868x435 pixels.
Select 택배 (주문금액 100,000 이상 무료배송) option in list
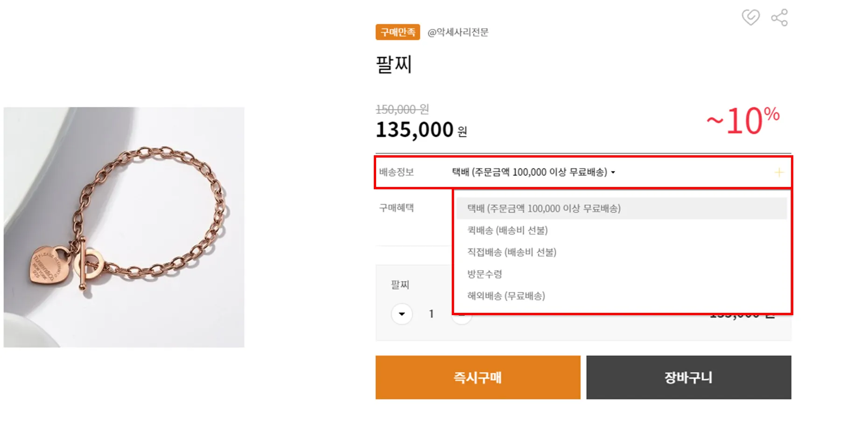coord(544,208)
